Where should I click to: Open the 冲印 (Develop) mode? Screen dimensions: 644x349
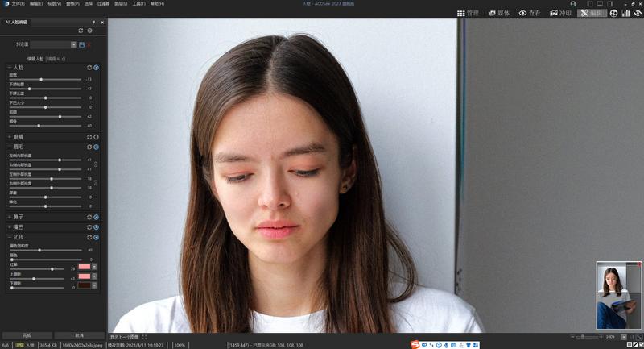click(x=560, y=13)
